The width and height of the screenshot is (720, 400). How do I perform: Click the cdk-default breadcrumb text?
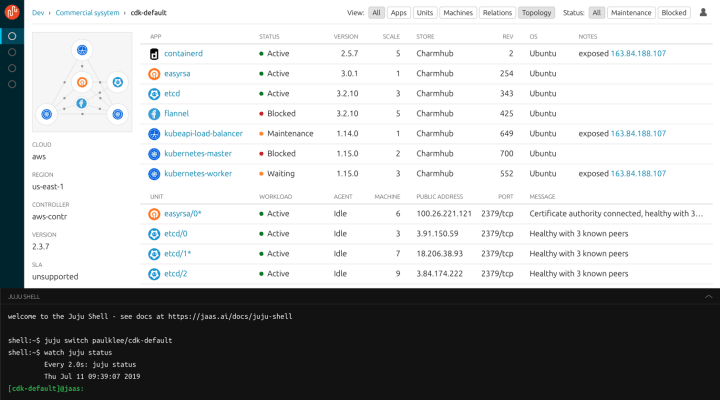(x=149, y=13)
